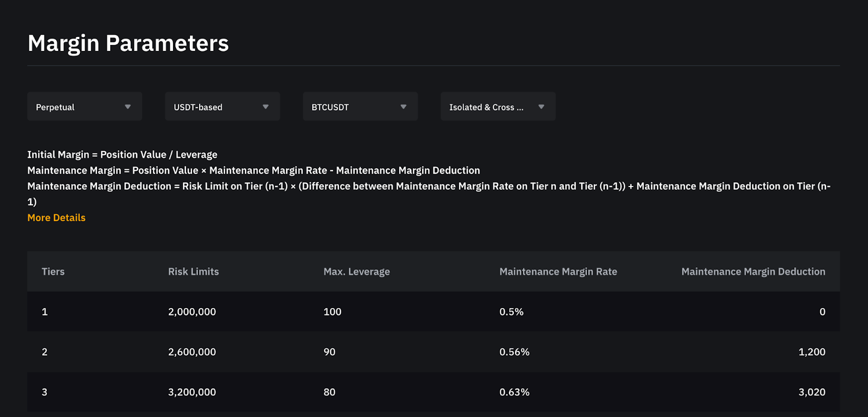Click the Maintenance Margin Deduction column header

[x=753, y=272]
